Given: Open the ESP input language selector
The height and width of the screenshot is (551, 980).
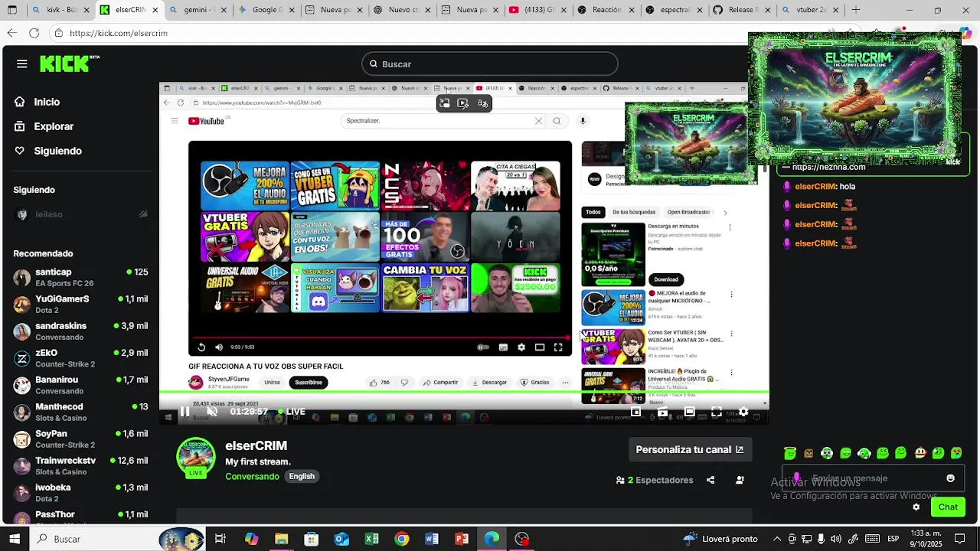Looking at the screenshot, I should pos(893,539).
